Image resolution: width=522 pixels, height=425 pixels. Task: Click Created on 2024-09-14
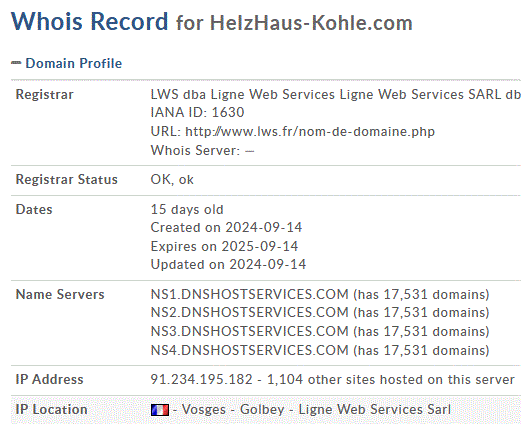click(x=226, y=227)
